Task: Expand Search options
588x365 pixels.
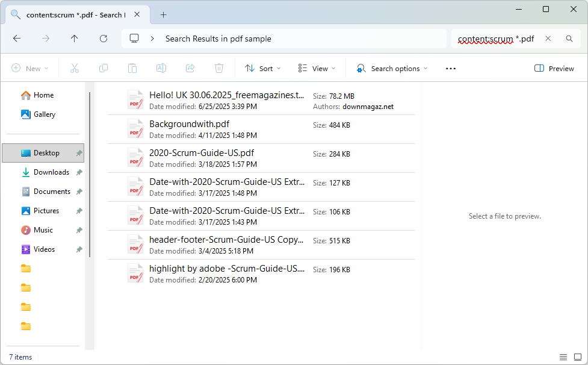Action: point(391,68)
